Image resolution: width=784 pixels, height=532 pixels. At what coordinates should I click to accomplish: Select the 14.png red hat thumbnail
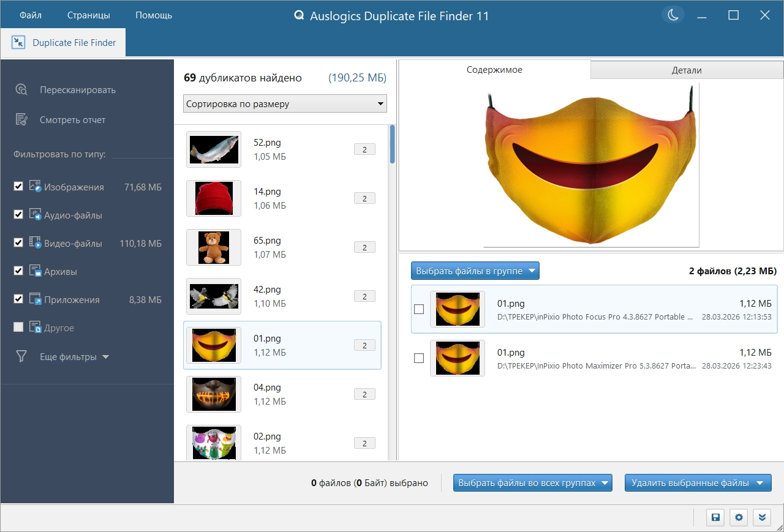[x=214, y=198]
